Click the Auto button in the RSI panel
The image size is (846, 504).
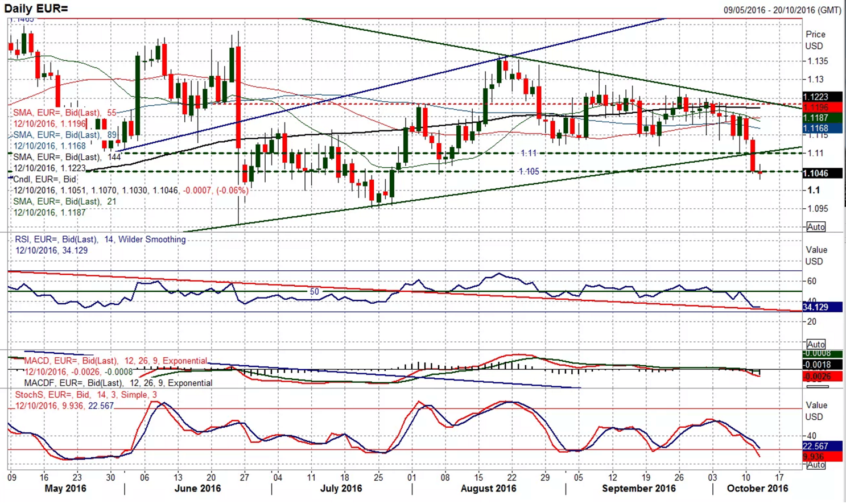click(815, 344)
